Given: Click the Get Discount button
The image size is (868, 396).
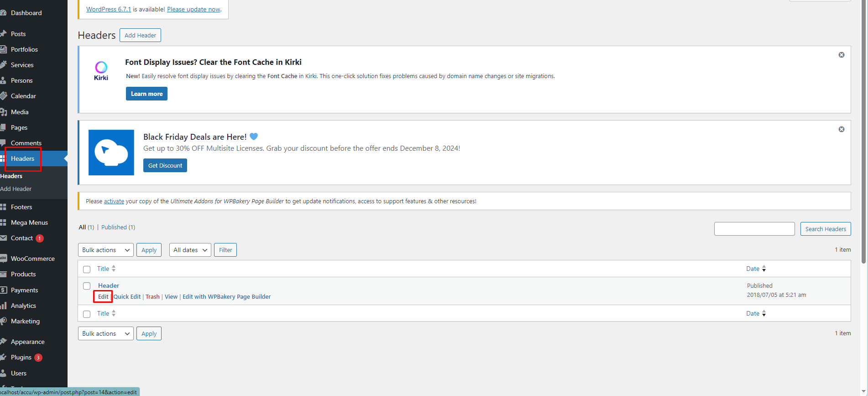Looking at the screenshot, I should click(165, 165).
